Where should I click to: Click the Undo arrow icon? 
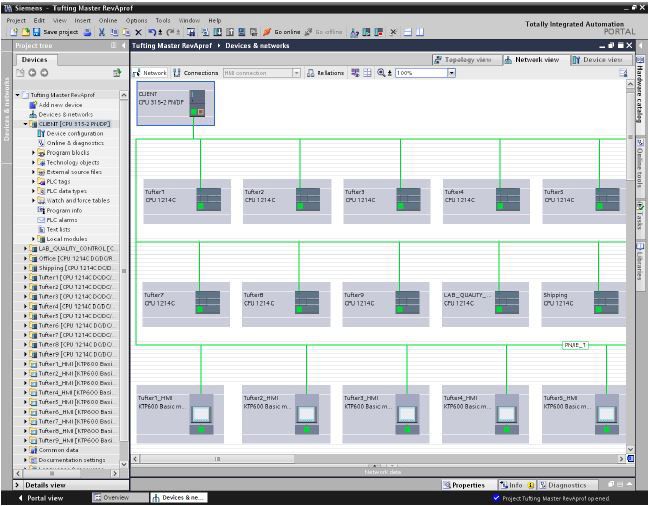pyautogui.click(x=152, y=32)
